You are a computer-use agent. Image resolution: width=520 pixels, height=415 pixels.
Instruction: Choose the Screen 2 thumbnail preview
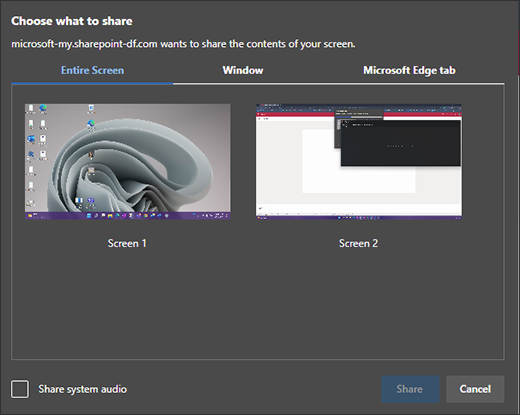[x=359, y=161]
